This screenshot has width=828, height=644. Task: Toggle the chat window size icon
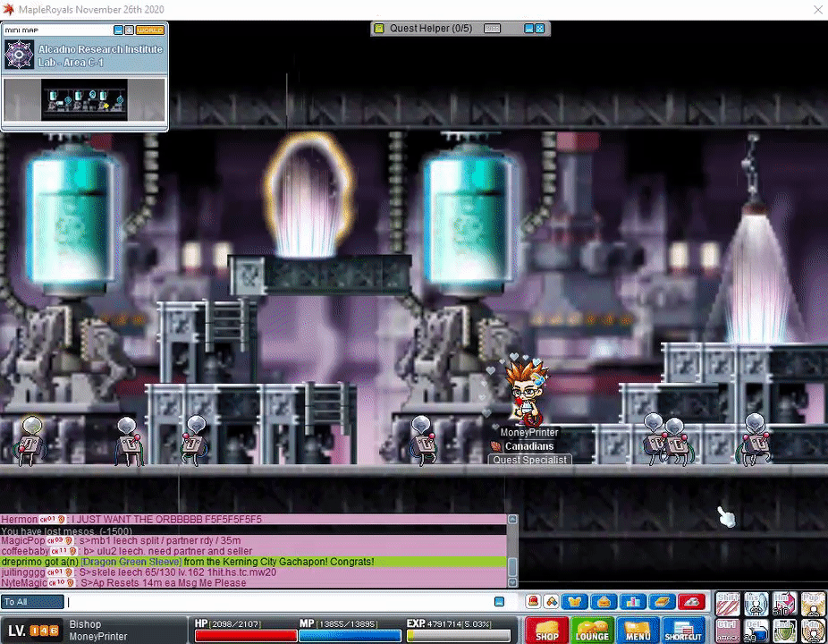(x=499, y=602)
